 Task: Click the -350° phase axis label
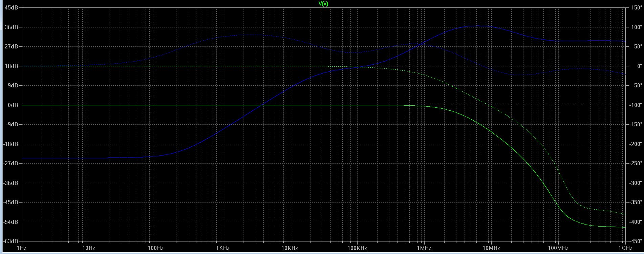636,202
